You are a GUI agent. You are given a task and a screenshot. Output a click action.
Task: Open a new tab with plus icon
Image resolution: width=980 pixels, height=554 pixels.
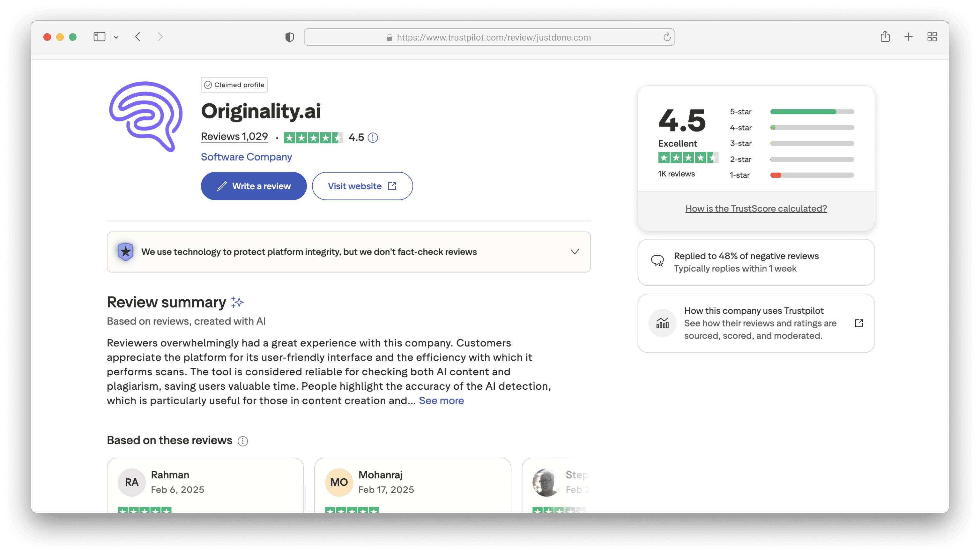click(909, 37)
